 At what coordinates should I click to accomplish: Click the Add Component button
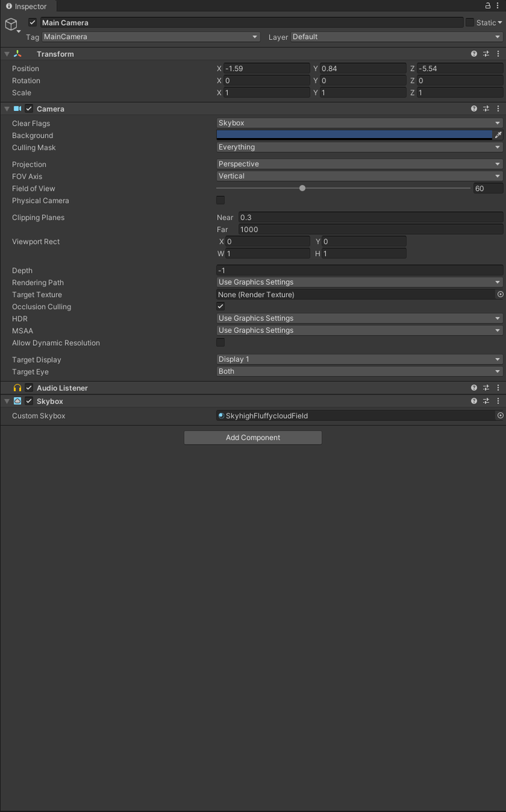[x=253, y=437]
